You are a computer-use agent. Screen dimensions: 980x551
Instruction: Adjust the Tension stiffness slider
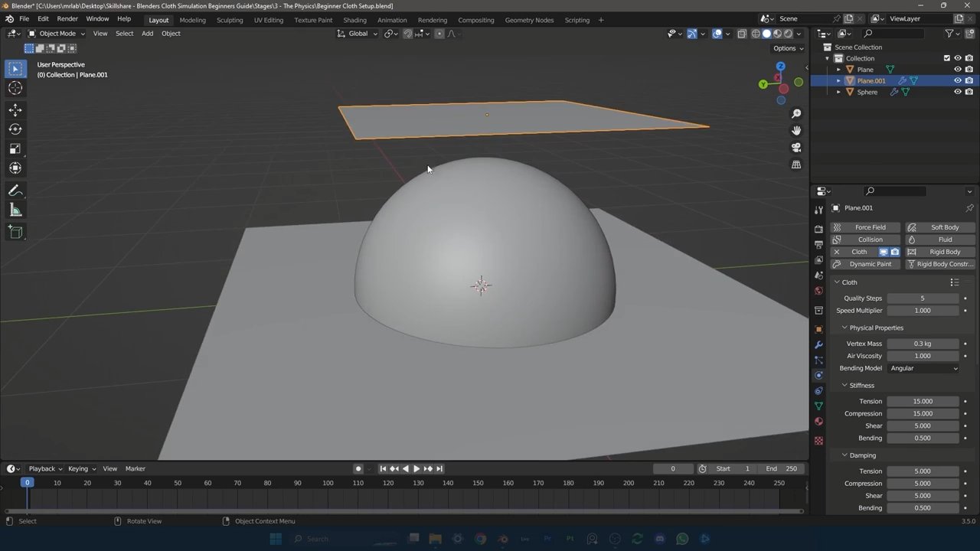click(923, 402)
